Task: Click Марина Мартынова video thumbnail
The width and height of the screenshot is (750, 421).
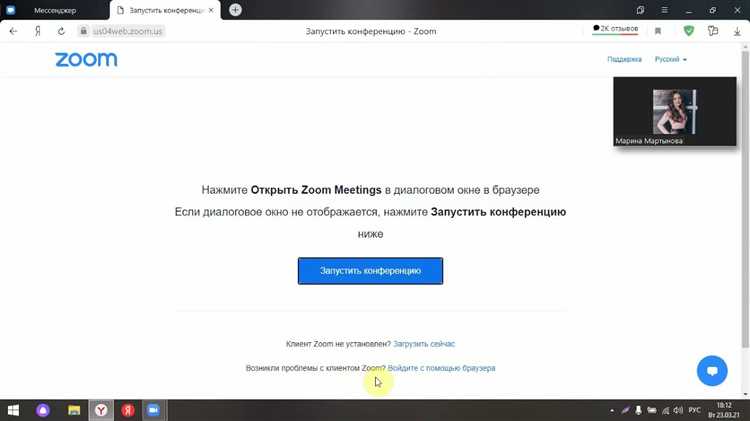Action: [x=674, y=111]
